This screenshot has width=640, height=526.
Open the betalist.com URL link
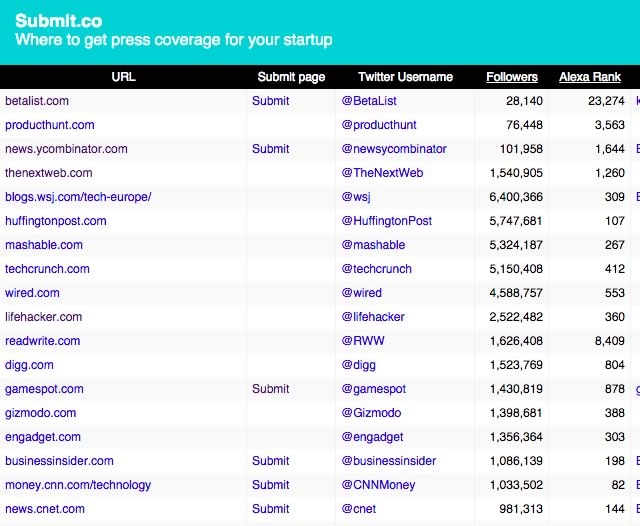pos(37,101)
